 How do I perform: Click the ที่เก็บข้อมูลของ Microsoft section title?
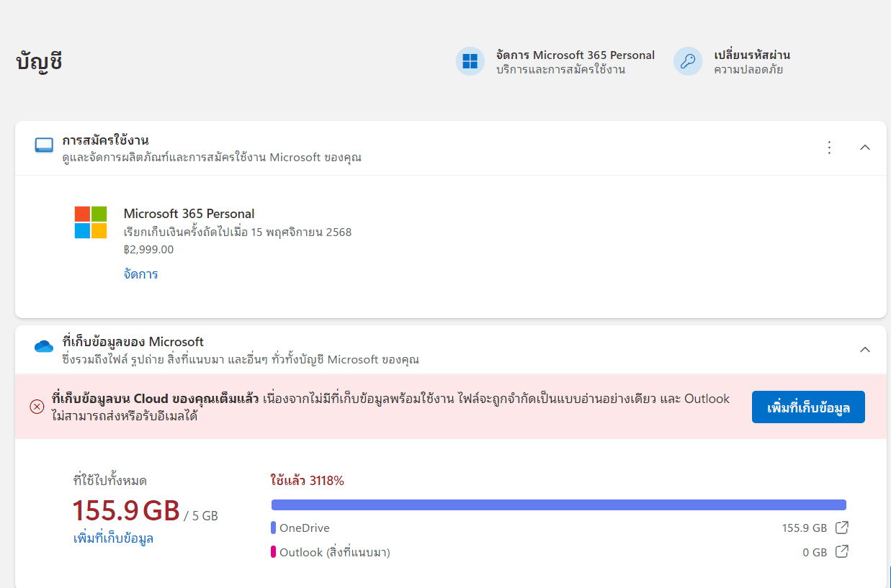(133, 342)
